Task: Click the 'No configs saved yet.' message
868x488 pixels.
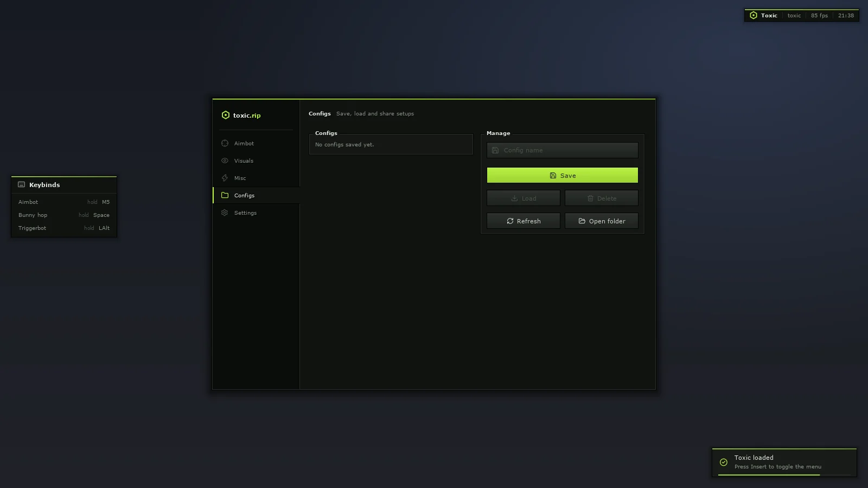Action: [x=344, y=145]
